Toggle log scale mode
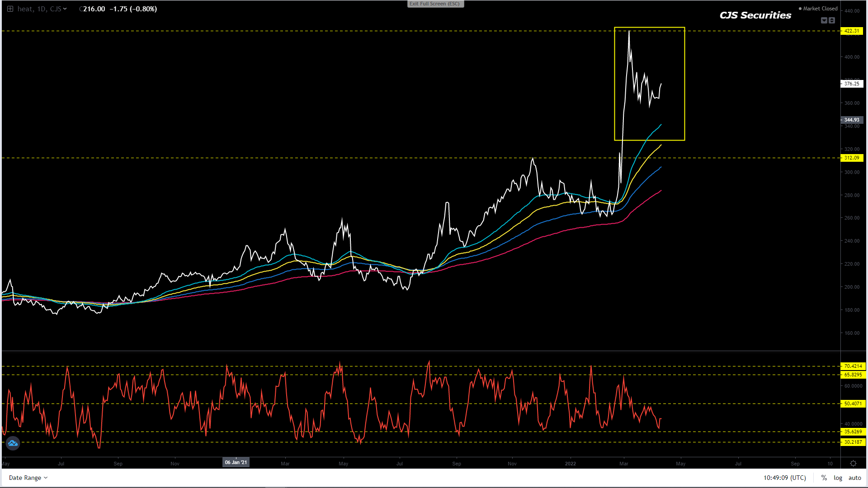Image resolution: width=868 pixels, height=488 pixels. (x=838, y=478)
